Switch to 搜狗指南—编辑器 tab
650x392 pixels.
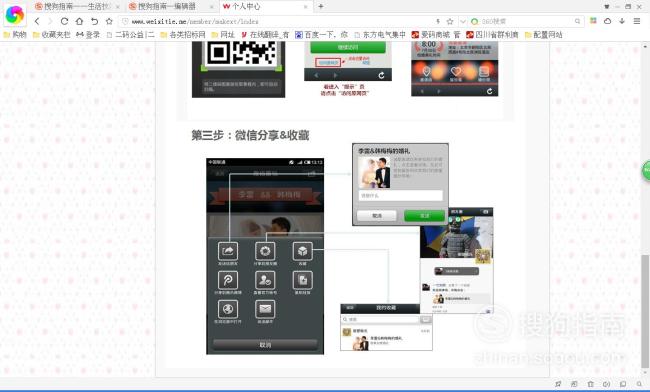[171, 6]
